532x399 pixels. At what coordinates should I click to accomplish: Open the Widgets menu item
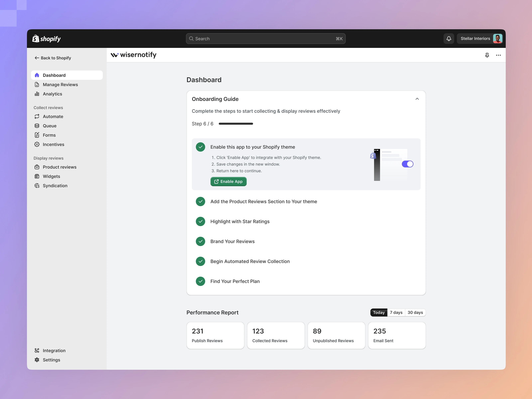click(67, 176)
